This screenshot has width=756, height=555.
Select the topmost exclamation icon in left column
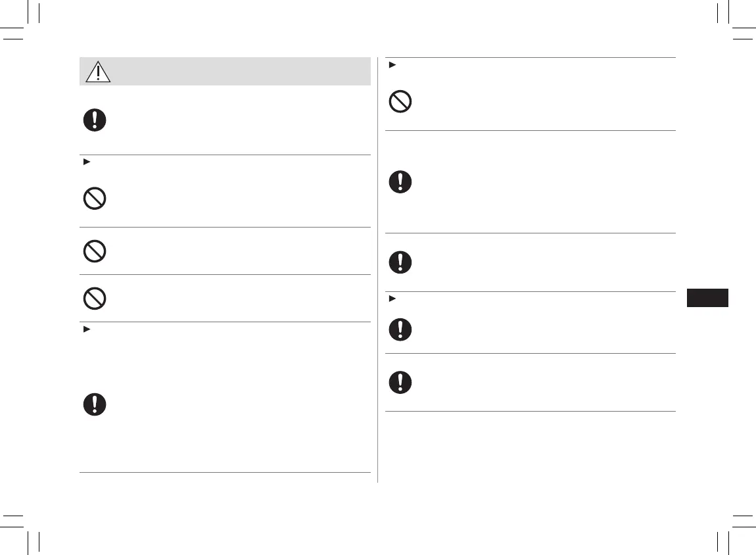coord(95,120)
